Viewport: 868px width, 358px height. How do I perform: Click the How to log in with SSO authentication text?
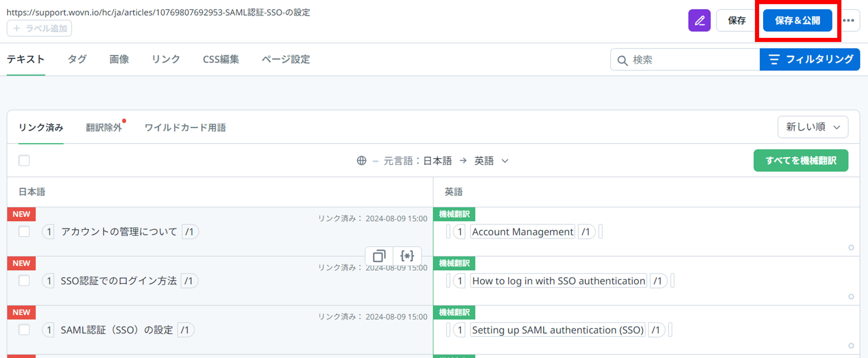click(x=558, y=281)
